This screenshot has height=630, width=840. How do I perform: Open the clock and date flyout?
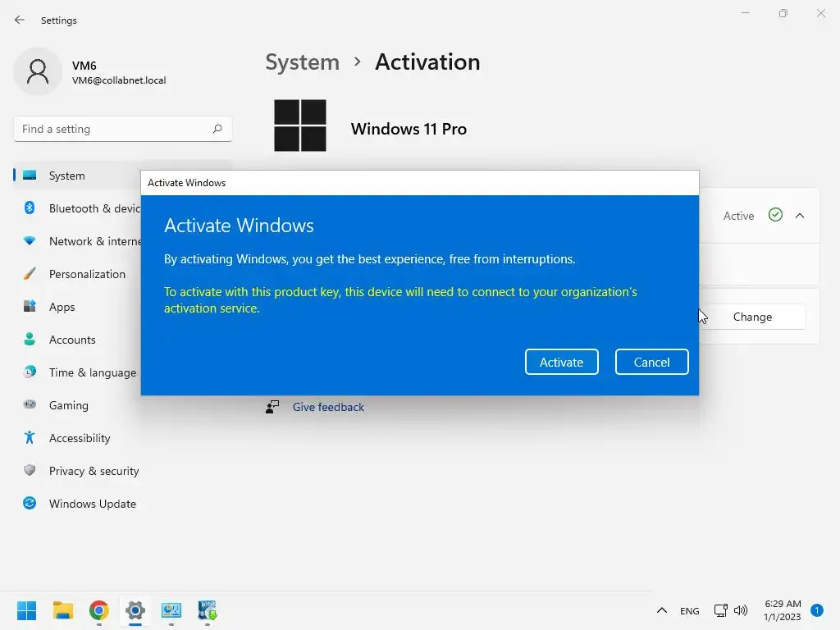(783, 610)
